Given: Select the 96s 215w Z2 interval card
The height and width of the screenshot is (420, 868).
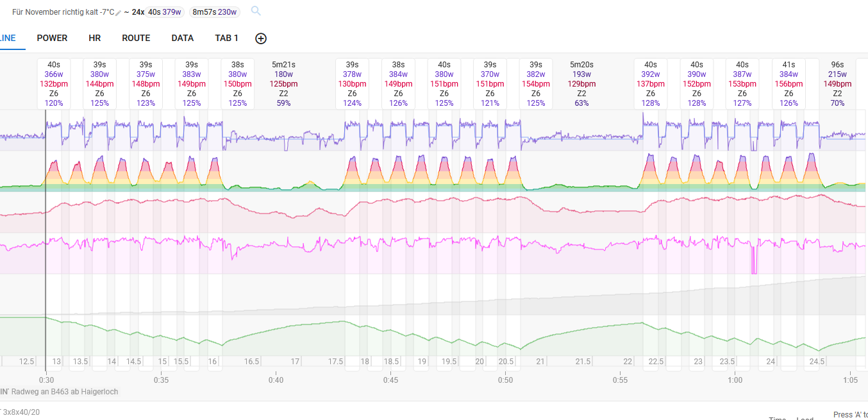Looking at the screenshot, I should 837,83.
